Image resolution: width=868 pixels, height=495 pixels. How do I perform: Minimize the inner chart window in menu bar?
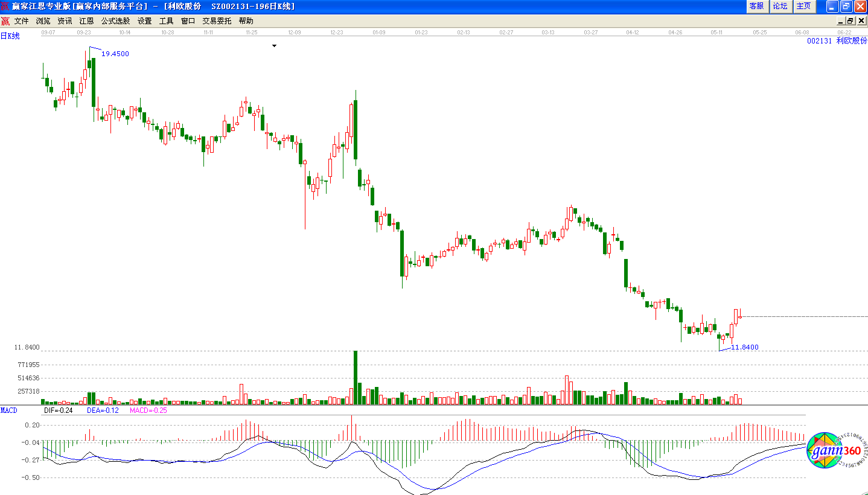click(x=841, y=21)
